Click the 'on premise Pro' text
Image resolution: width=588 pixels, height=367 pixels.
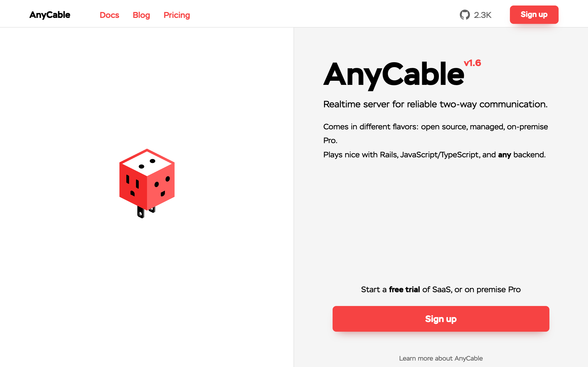(498, 289)
